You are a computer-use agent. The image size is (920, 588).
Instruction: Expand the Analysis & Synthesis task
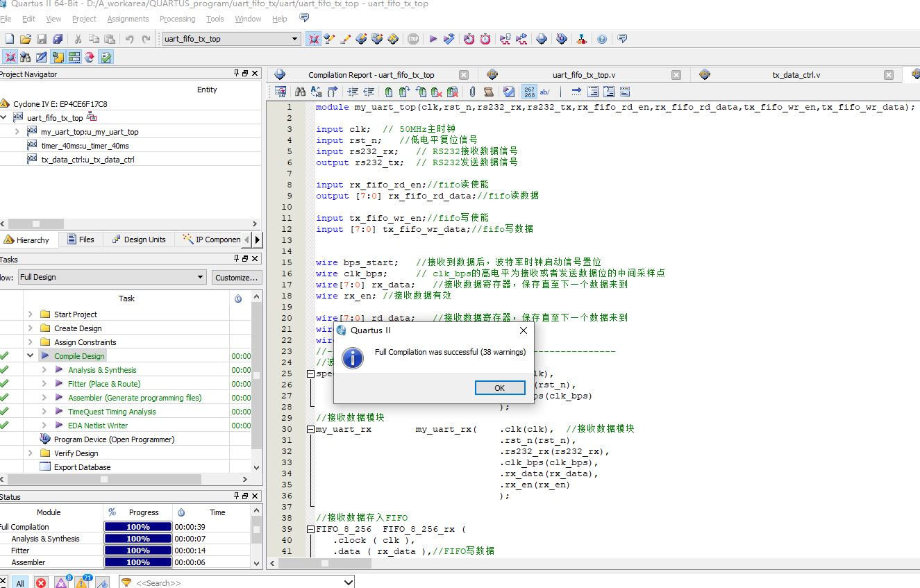click(44, 370)
